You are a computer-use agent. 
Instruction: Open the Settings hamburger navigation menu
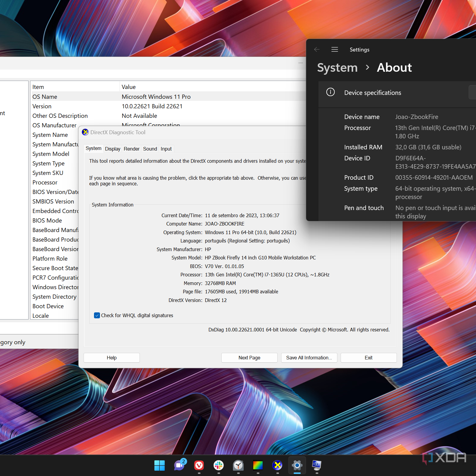click(335, 49)
